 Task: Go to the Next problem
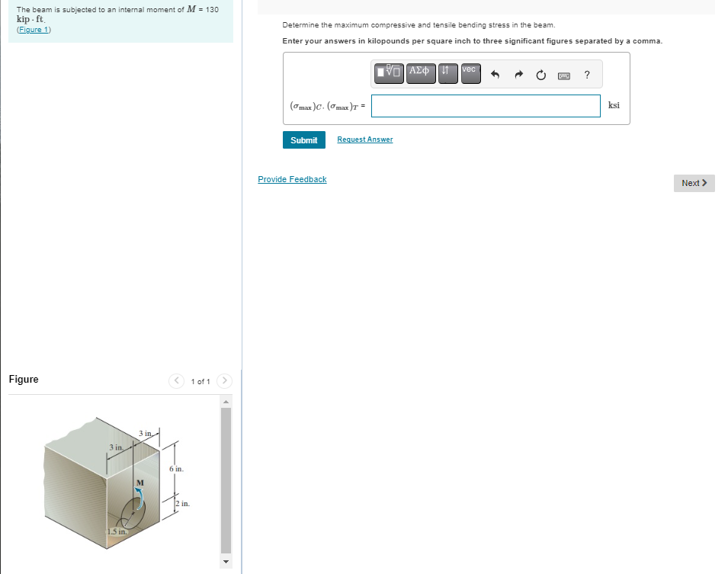click(x=694, y=183)
